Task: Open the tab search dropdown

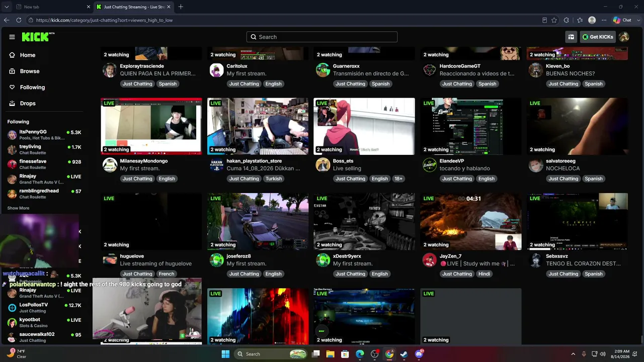Action: (7, 7)
